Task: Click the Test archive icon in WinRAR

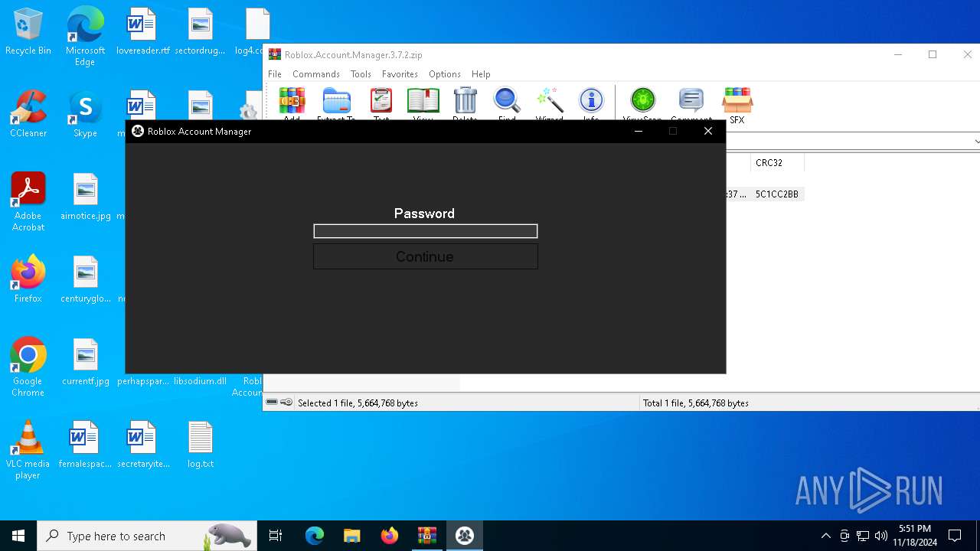Action: tap(381, 101)
